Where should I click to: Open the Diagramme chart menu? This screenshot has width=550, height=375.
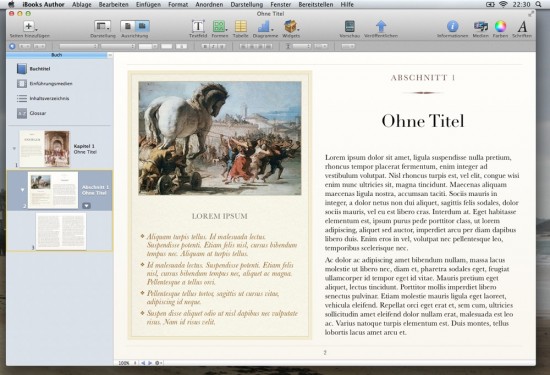tap(264, 26)
